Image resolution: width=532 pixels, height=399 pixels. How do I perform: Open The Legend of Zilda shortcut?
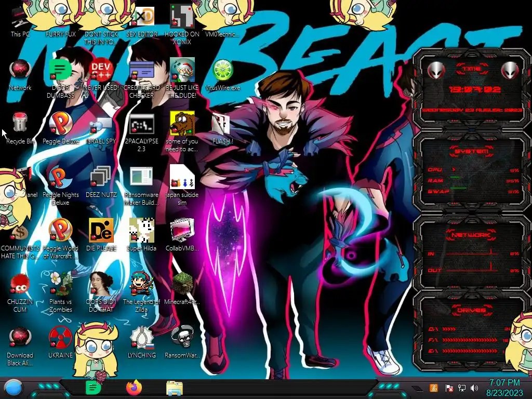click(x=141, y=292)
